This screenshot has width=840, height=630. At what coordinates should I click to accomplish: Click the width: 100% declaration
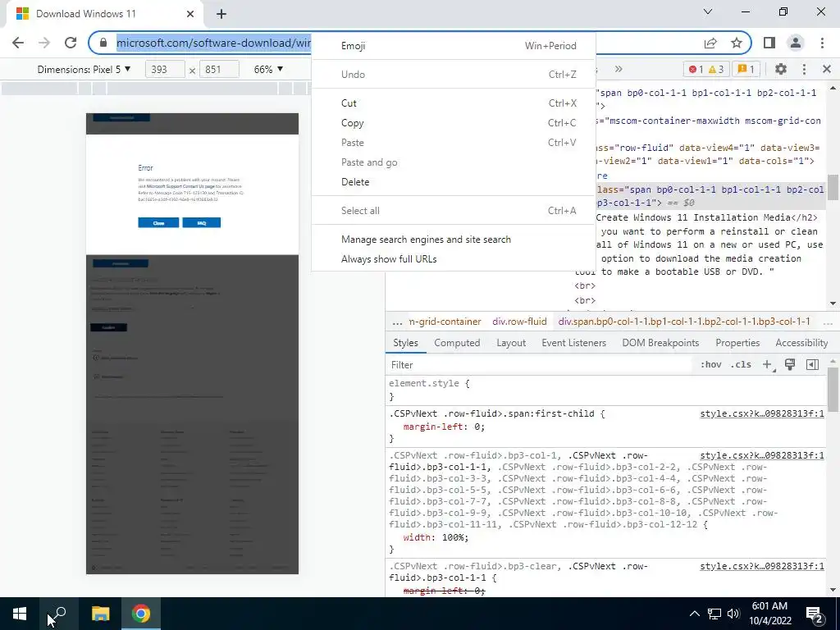click(436, 537)
